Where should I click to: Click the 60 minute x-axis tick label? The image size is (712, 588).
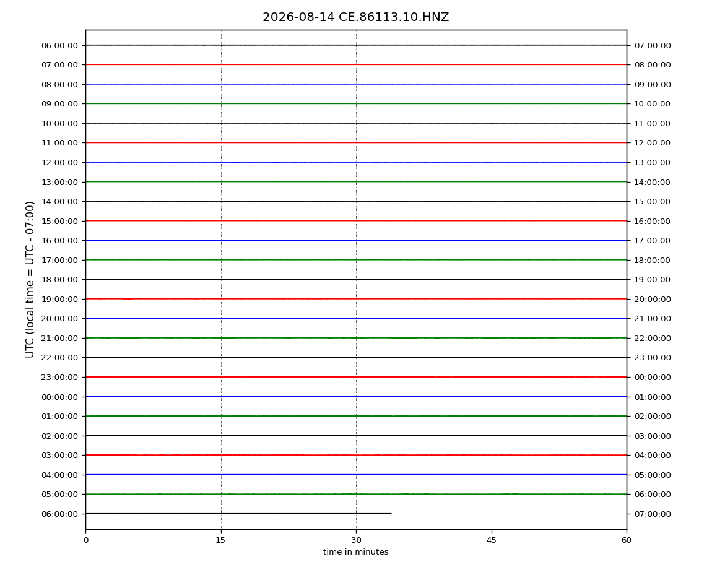(627, 540)
